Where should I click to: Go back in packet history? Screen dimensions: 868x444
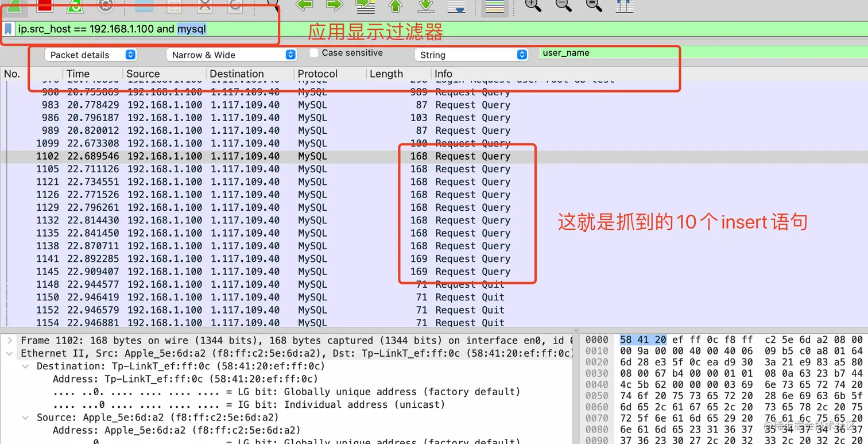coord(304,5)
